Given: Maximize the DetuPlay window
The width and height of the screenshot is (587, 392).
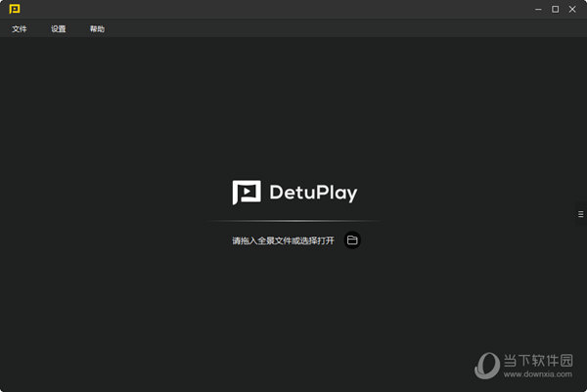Looking at the screenshot, I should [x=555, y=10].
